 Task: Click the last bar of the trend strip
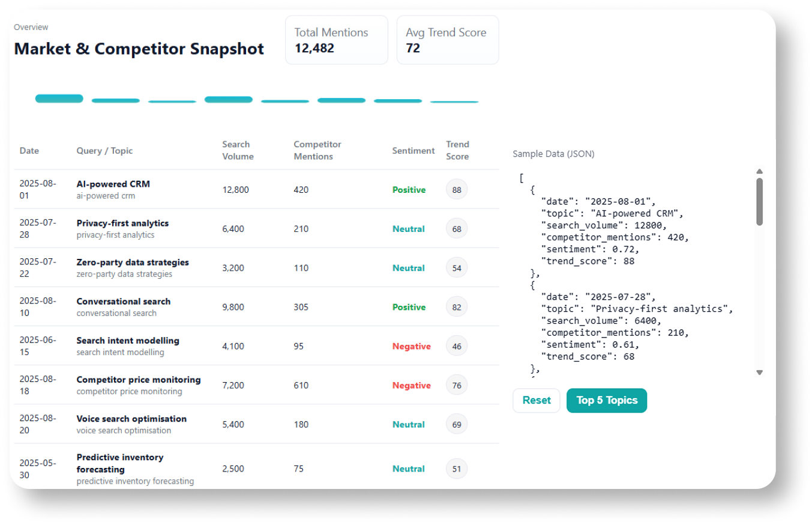tap(454, 102)
